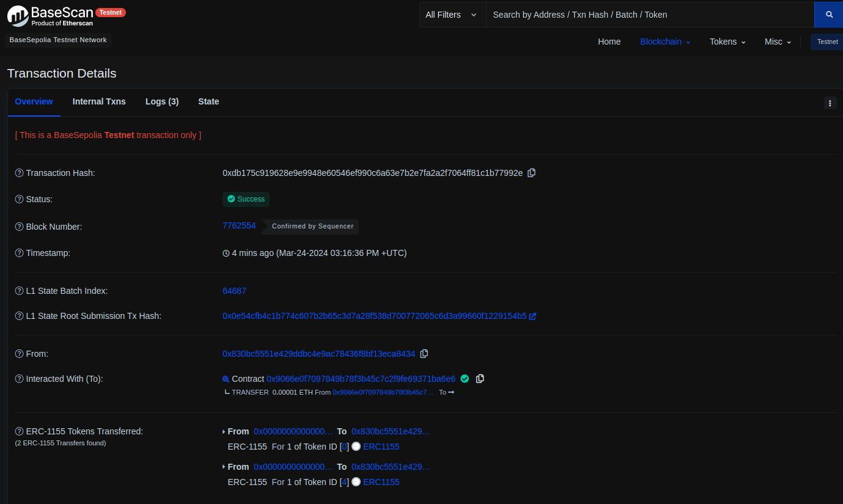Click the help icon beside Block Number

coord(19,227)
